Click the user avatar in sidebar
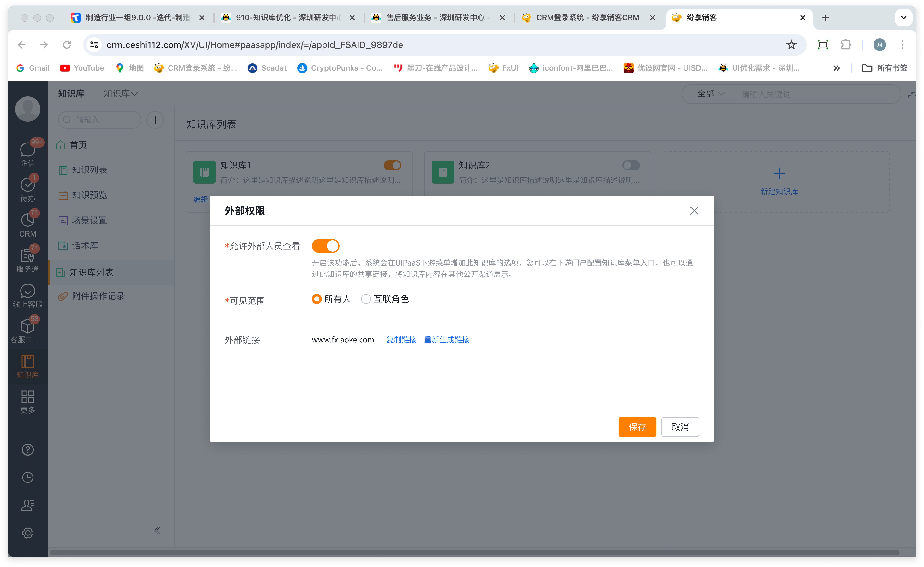The height and width of the screenshot is (567, 924). [x=27, y=109]
